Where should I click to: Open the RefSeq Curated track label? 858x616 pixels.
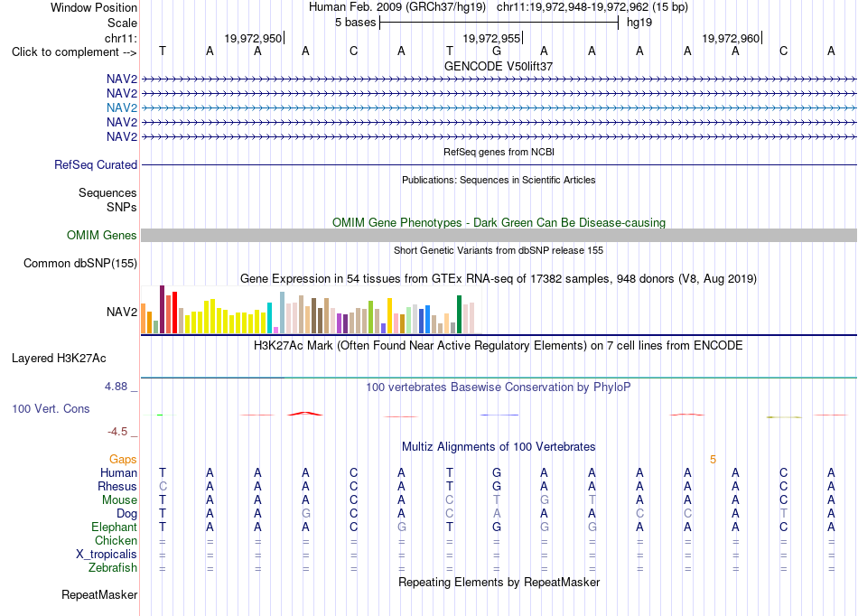(x=96, y=164)
